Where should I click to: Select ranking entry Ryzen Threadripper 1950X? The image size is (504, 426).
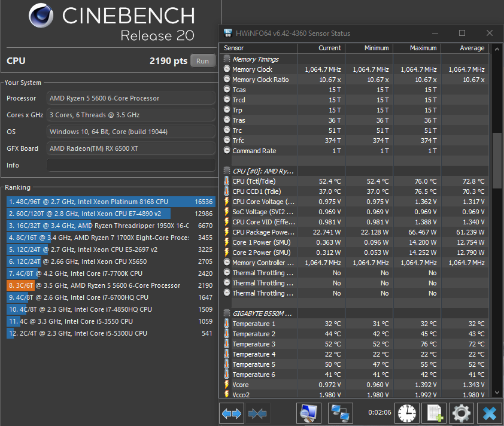(x=111, y=226)
